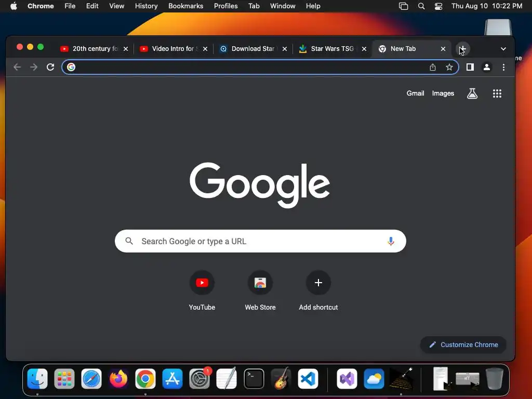Screen dimensions: 532x399
Task: Launch Safari from the Dock
Action: 91,379
